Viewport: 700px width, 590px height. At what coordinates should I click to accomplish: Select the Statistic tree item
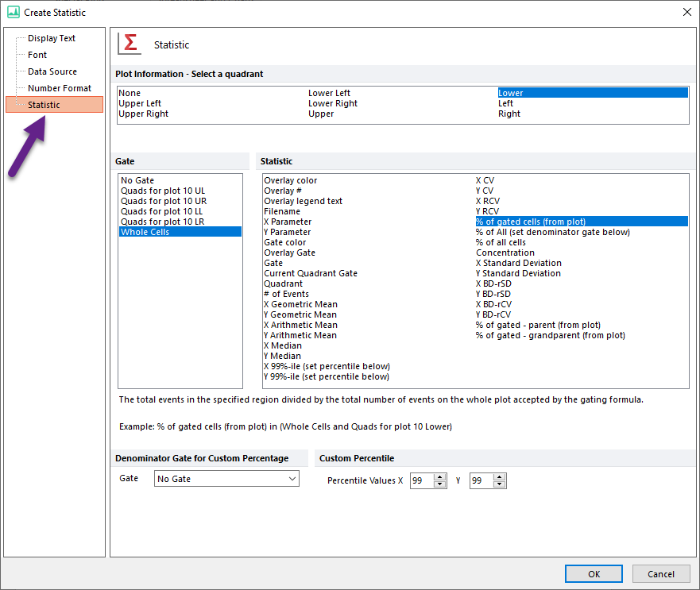(55, 105)
